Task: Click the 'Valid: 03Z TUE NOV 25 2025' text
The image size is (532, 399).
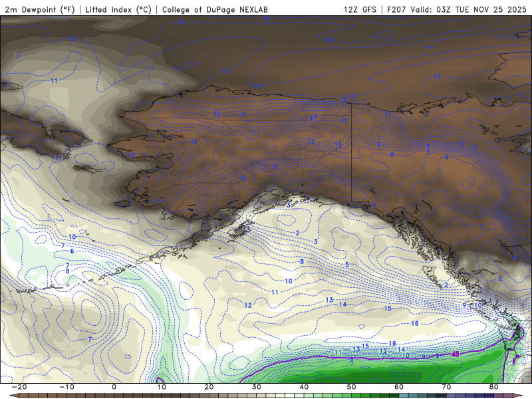Action: (468, 9)
